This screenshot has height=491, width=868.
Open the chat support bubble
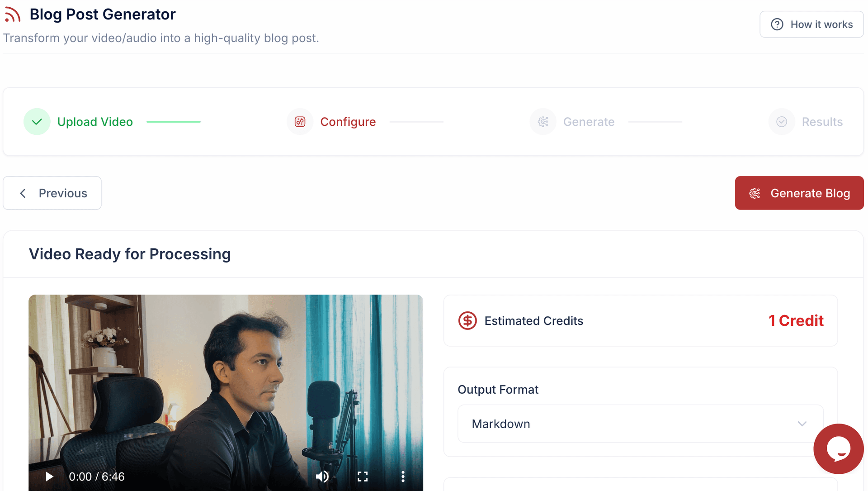tap(839, 448)
